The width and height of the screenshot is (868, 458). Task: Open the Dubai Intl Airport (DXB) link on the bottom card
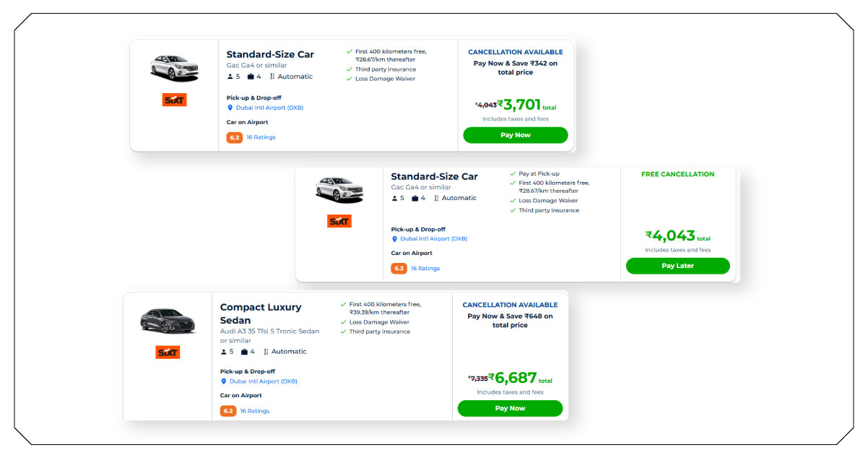pyautogui.click(x=263, y=379)
